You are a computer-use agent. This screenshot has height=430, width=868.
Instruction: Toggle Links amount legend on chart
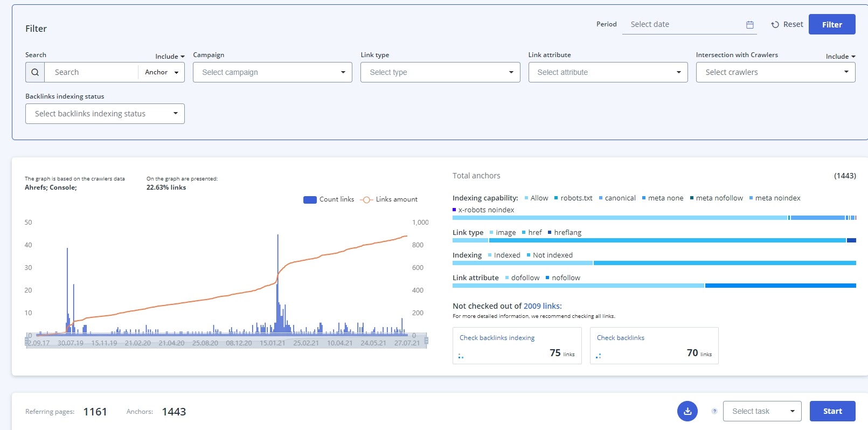388,199
